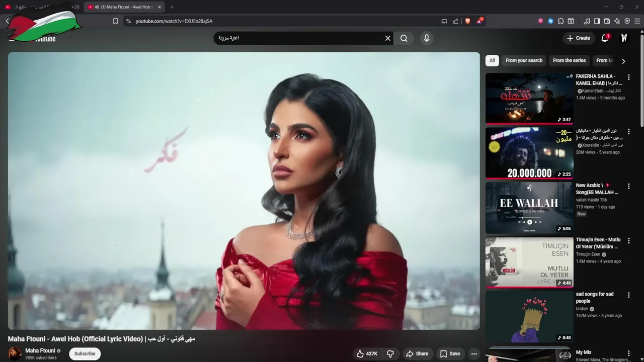Close the Maha Ftouni tab
Image resolution: width=644 pixels, height=362 pixels.
tap(159, 7)
